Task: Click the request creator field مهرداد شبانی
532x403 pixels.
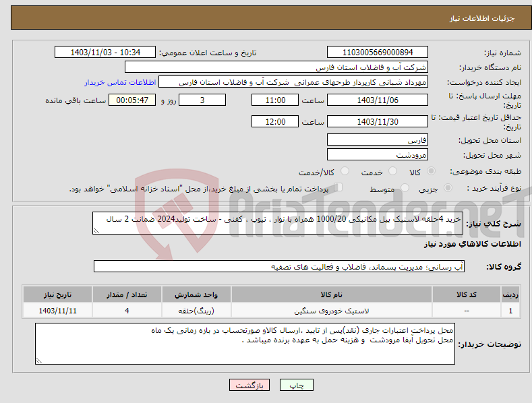Action: coord(293,82)
